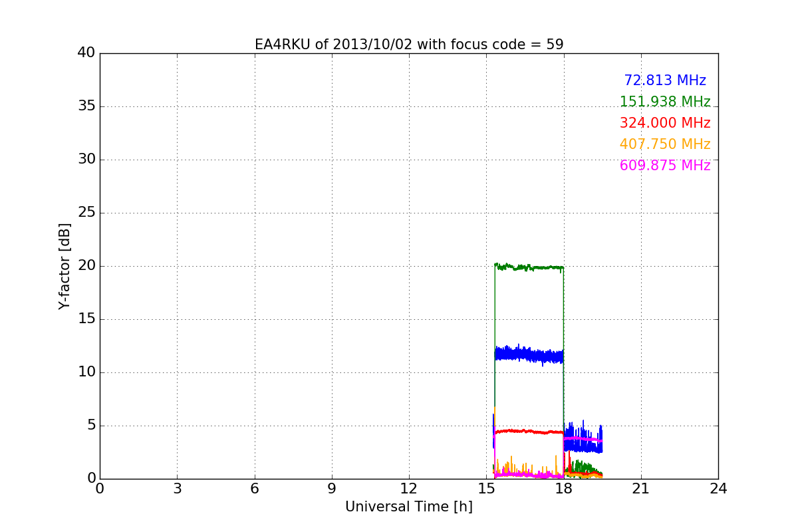Screen dimensions: 798x532
Task: Select the 609.875 MHz legend label
Action: pos(665,166)
